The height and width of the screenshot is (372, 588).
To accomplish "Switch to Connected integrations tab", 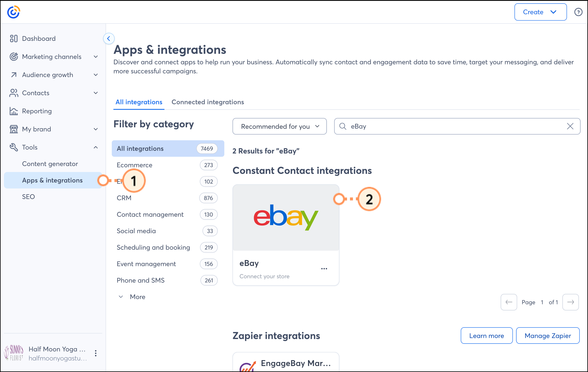I will click(x=208, y=102).
